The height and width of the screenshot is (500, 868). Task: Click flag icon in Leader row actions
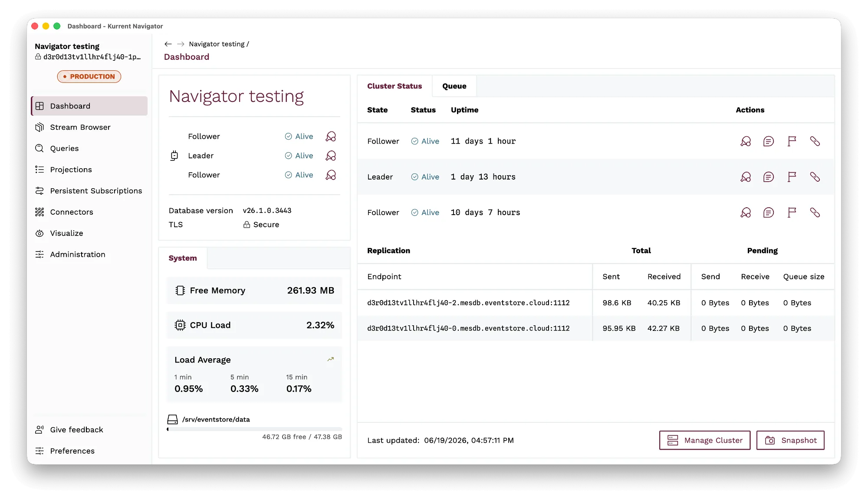coord(792,177)
